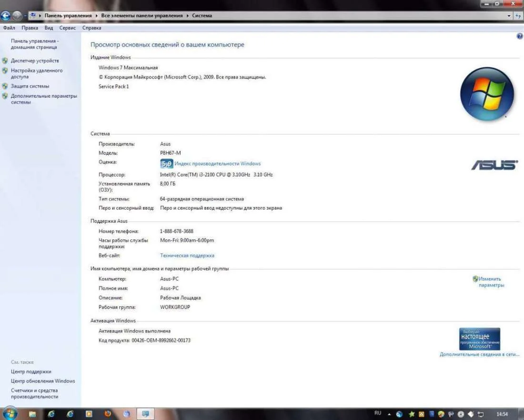Click the support hours Mon-Fri: 9:00am-6:00pm
Screen dimensions: 524x420
tap(187, 240)
